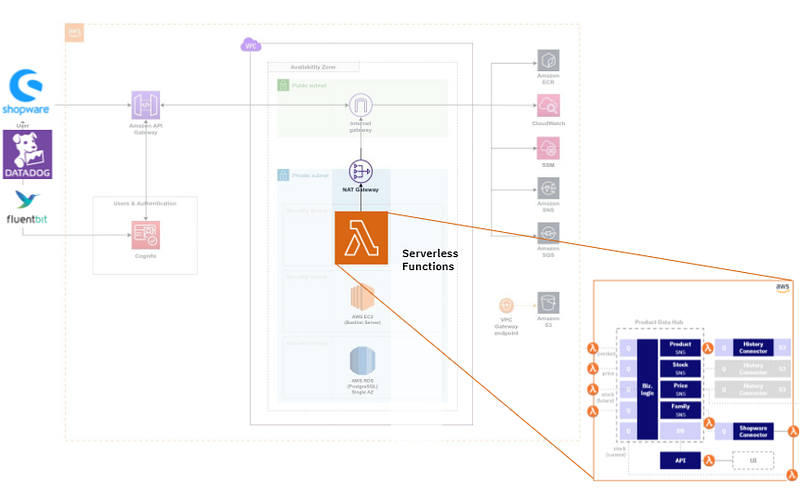This screenshot has height=492, width=800.
Task: Click the lambda circle right of Product SNS
Action: [708, 349]
